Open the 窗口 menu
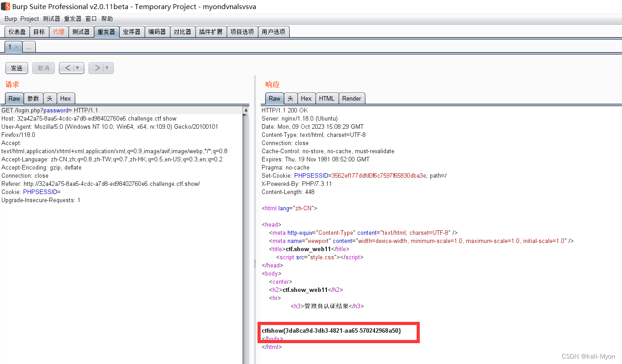This screenshot has width=622, height=364. pyautogui.click(x=91, y=19)
